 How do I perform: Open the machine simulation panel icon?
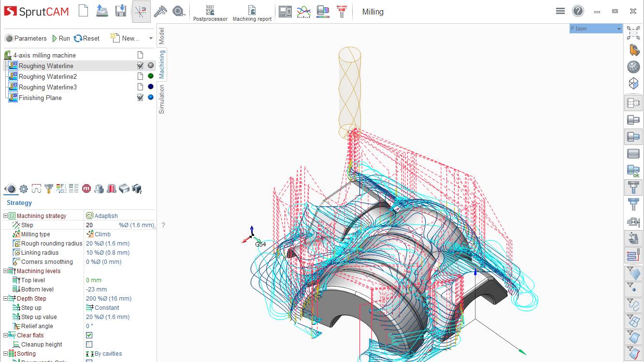[x=285, y=11]
